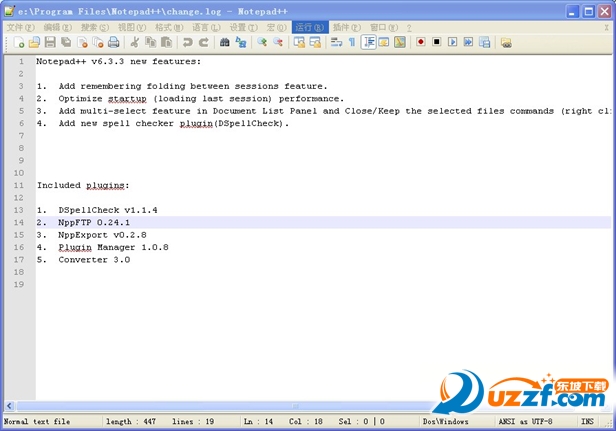
Task: Open the 插件(P) plugins menu
Action: pos(346,28)
